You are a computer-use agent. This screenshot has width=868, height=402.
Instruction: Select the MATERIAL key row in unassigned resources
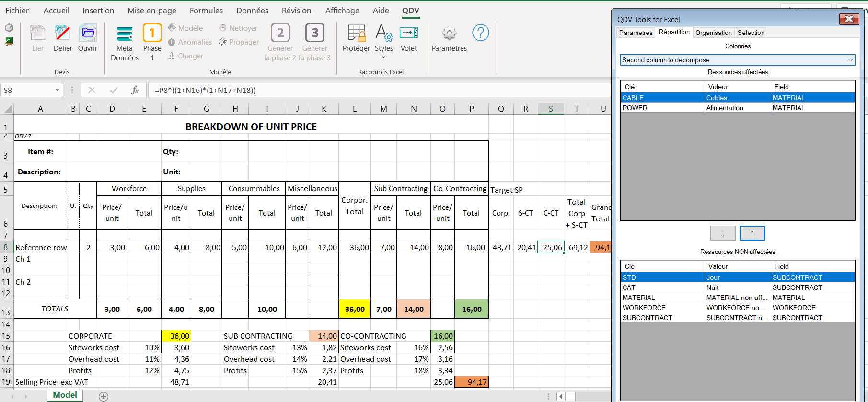(x=738, y=298)
